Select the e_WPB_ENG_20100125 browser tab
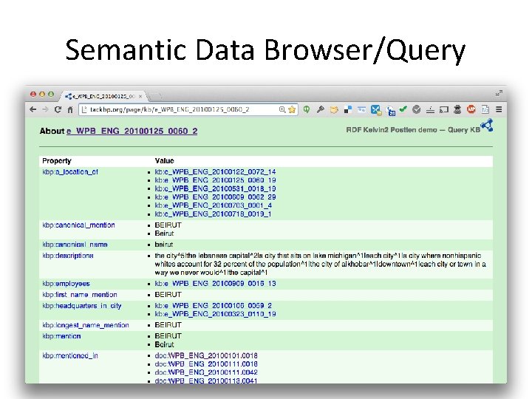 [103, 96]
